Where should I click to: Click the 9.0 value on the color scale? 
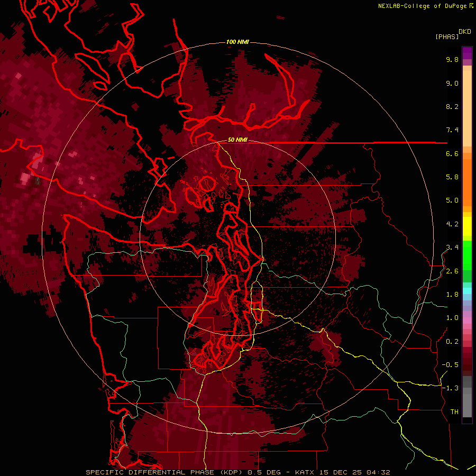point(452,83)
